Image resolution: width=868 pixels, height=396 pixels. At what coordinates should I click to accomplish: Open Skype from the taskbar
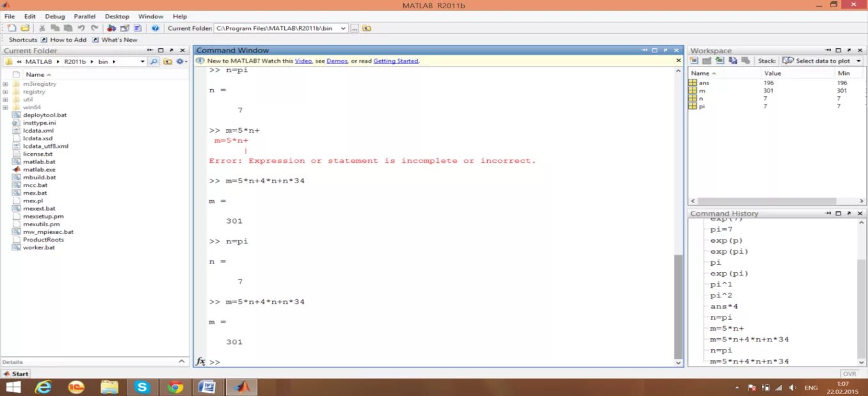point(141,387)
